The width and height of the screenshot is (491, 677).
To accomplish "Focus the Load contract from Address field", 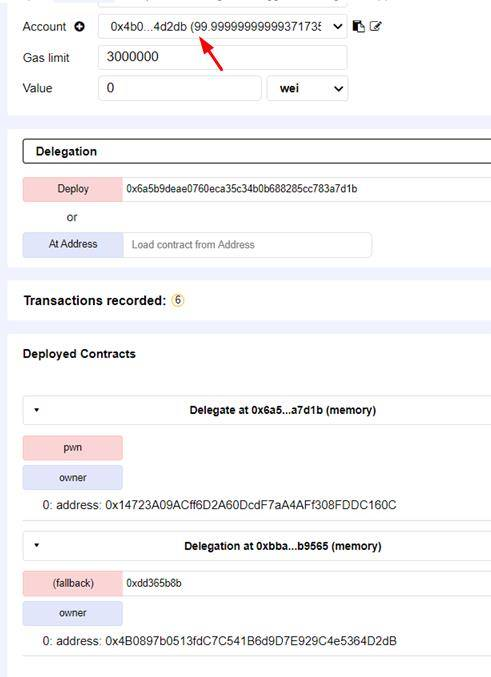I will tap(247, 245).
